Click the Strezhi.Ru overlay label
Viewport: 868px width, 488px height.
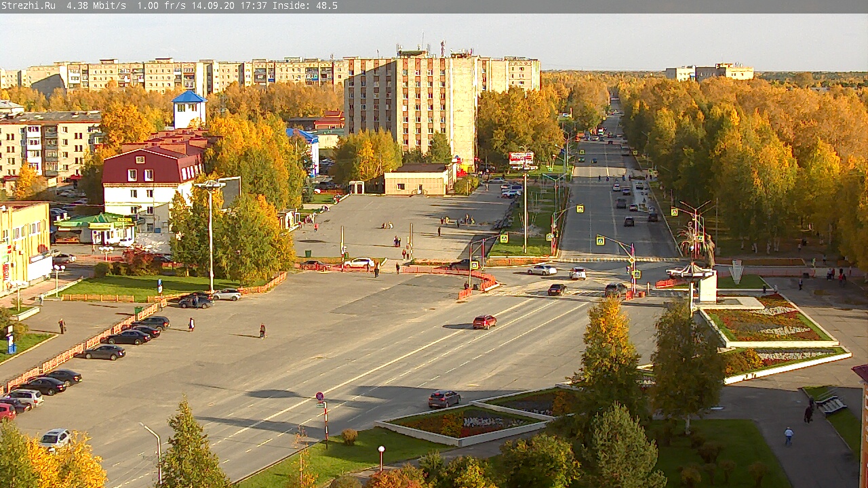pos(28,5)
